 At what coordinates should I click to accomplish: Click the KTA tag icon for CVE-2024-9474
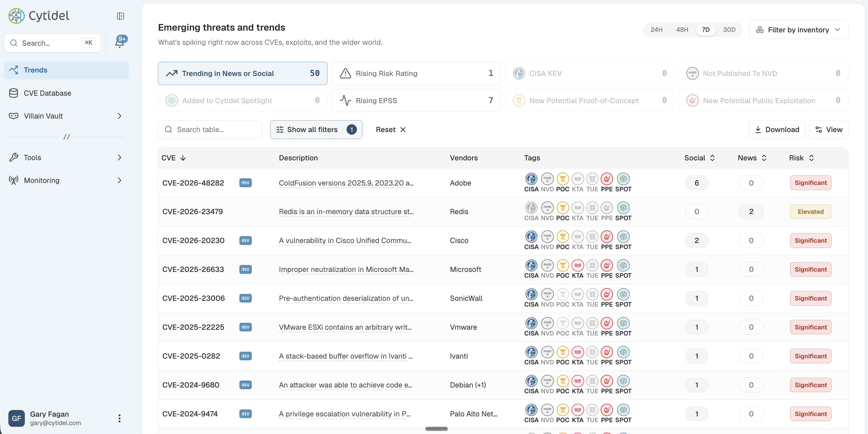pos(578,410)
